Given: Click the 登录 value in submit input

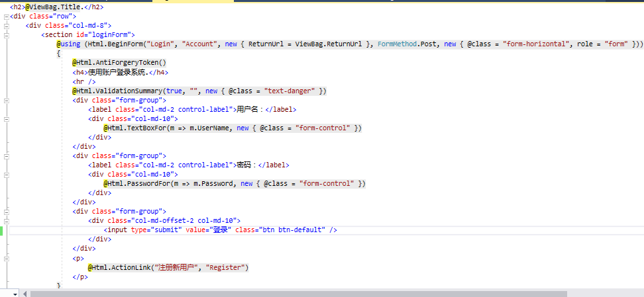Looking at the screenshot, I should (x=219, y=230).
